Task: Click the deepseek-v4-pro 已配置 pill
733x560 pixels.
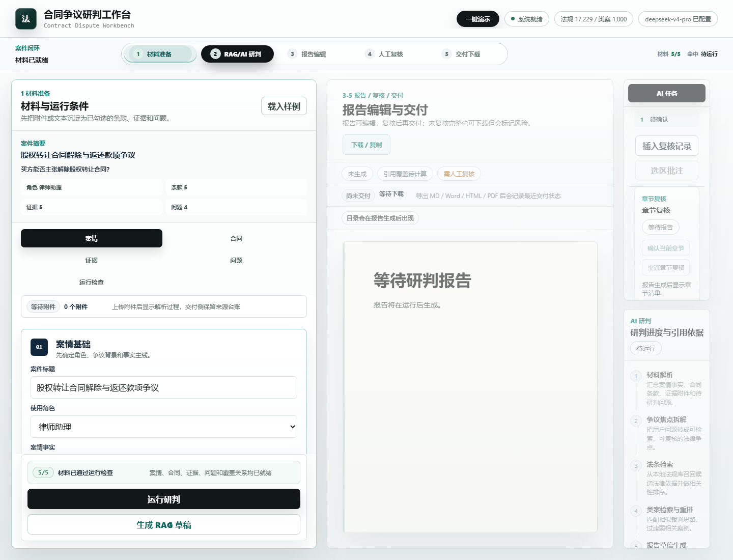Action: point(678,19)
